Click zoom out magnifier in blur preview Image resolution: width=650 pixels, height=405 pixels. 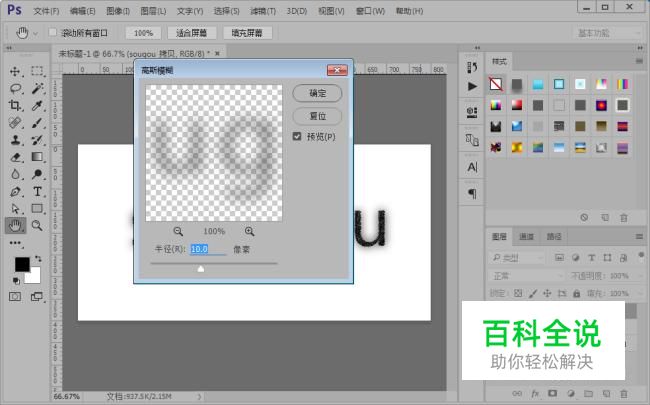pyautogui.click(x=178, y=230)
